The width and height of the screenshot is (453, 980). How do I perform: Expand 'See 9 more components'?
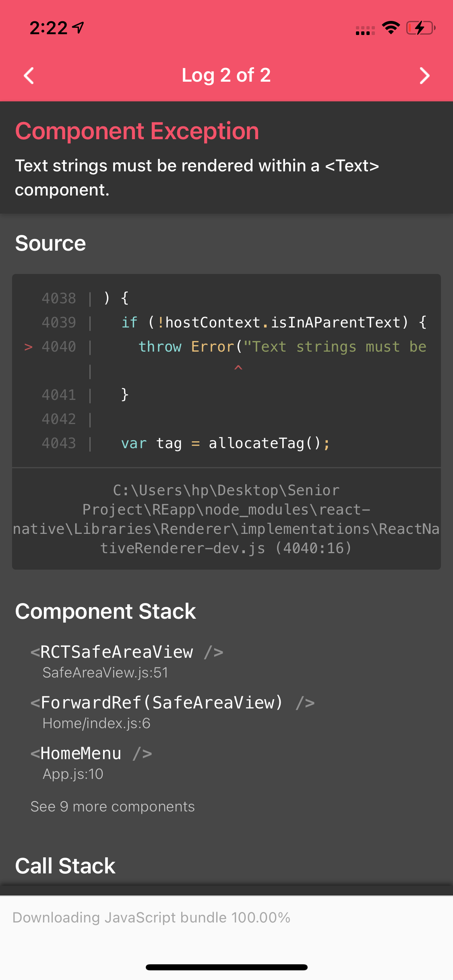pos(112,806)
